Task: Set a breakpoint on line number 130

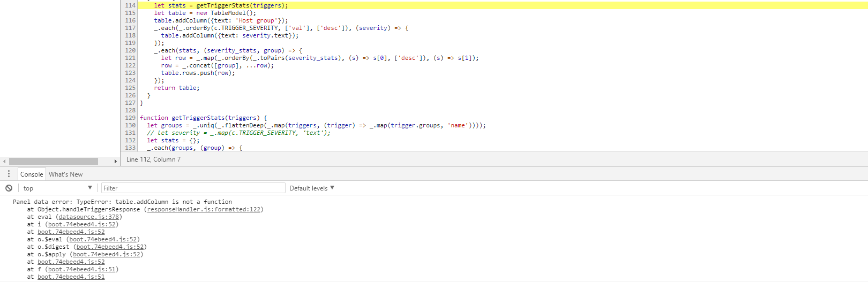Action: click(x=130, y=125)
